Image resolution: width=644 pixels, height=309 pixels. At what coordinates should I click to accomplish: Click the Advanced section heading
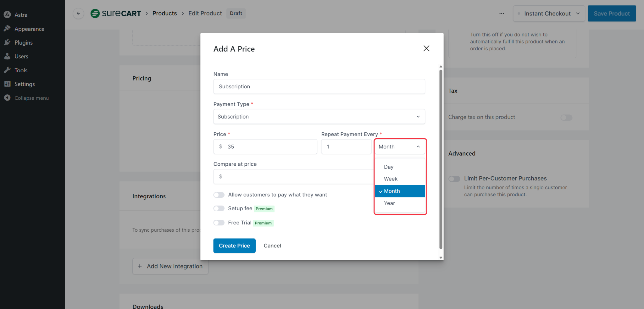[x=462, y=153]
